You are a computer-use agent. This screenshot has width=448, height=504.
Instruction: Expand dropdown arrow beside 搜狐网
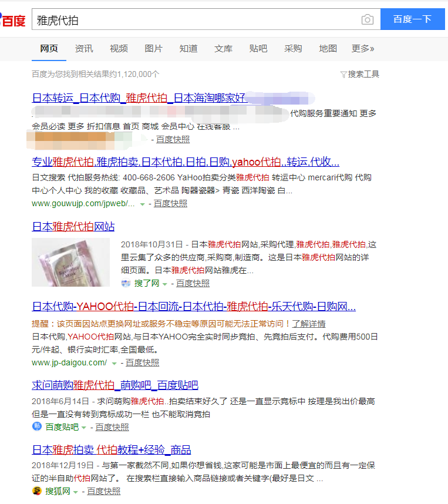76,492
